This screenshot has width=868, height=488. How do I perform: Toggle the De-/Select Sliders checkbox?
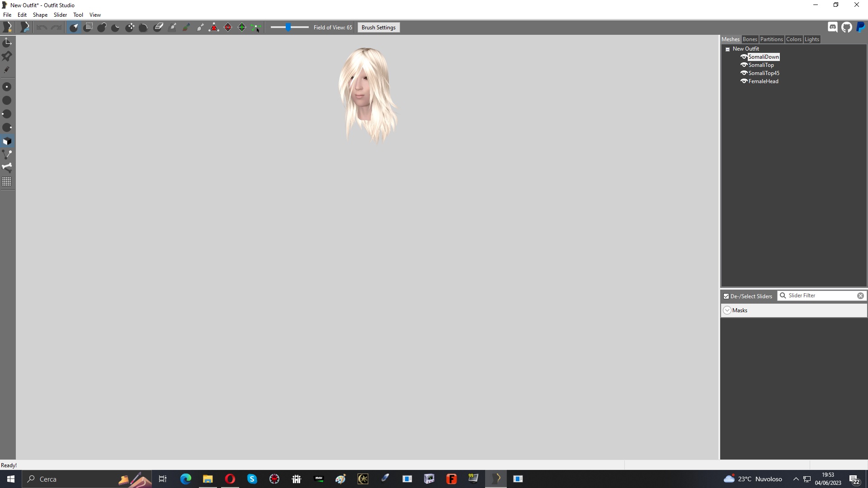(726, 296)
